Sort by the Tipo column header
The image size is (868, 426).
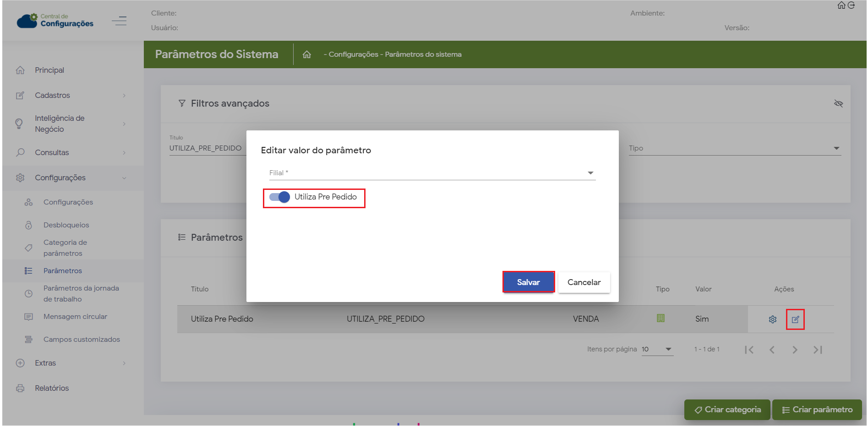663,289
